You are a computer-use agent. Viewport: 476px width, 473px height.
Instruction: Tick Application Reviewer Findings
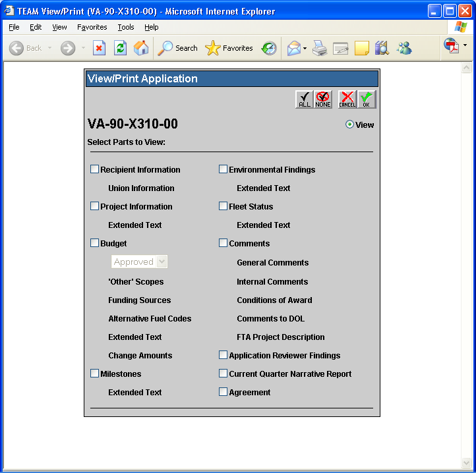pyautogui.click(x=223, y=354)
